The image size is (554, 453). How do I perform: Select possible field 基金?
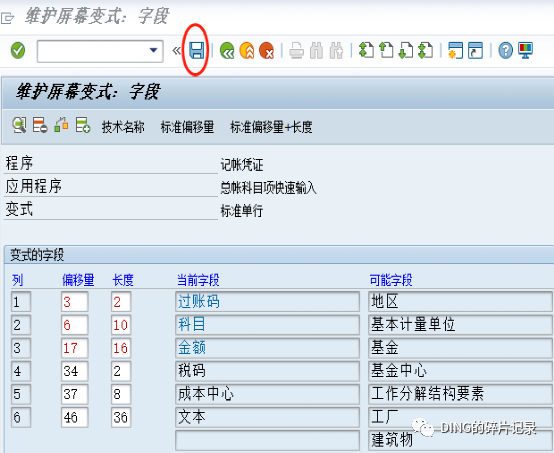tap(460, 348)
